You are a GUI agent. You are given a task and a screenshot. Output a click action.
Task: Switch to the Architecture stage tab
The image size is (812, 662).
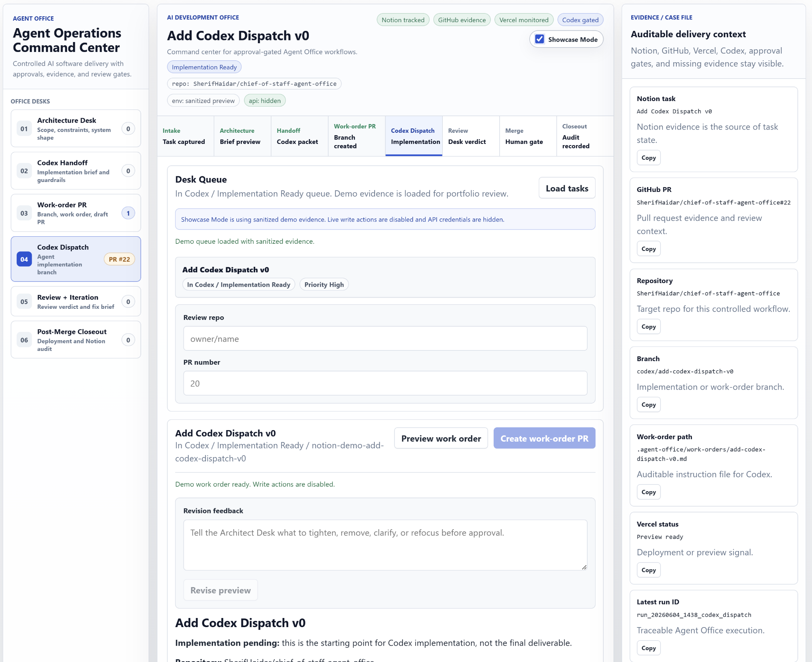coord(243,136)
